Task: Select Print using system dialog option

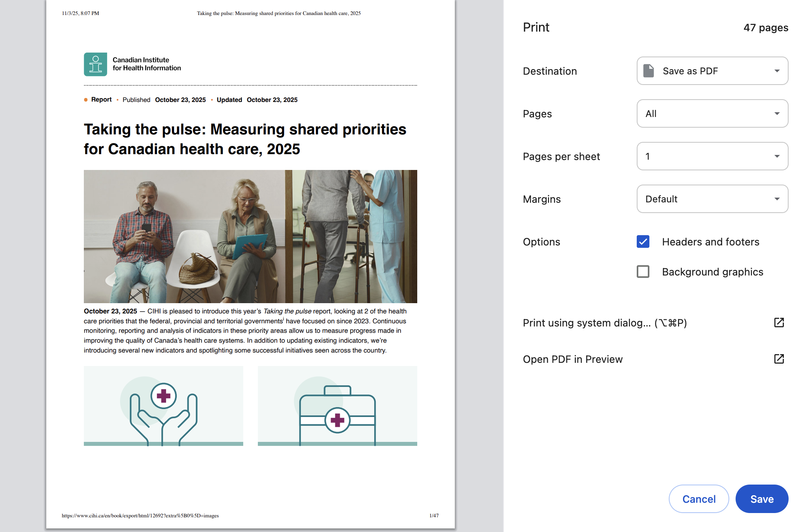Action: pos(604,323)
